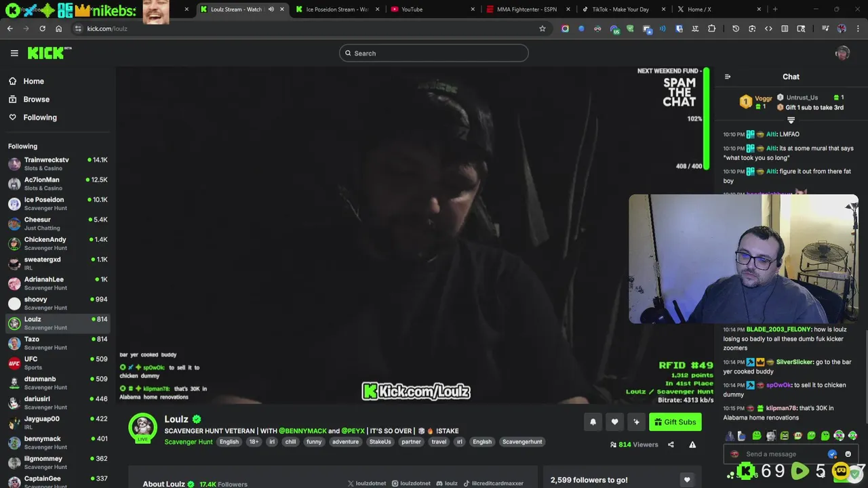Open Ice Poseidon channel in Following list

click(x=58, y=203)
